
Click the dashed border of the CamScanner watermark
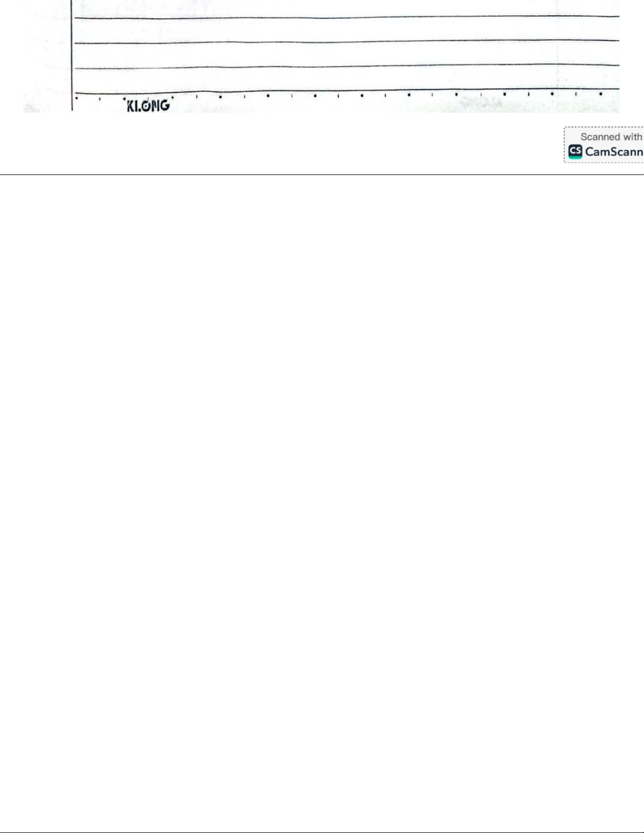(x=564, y=145)
